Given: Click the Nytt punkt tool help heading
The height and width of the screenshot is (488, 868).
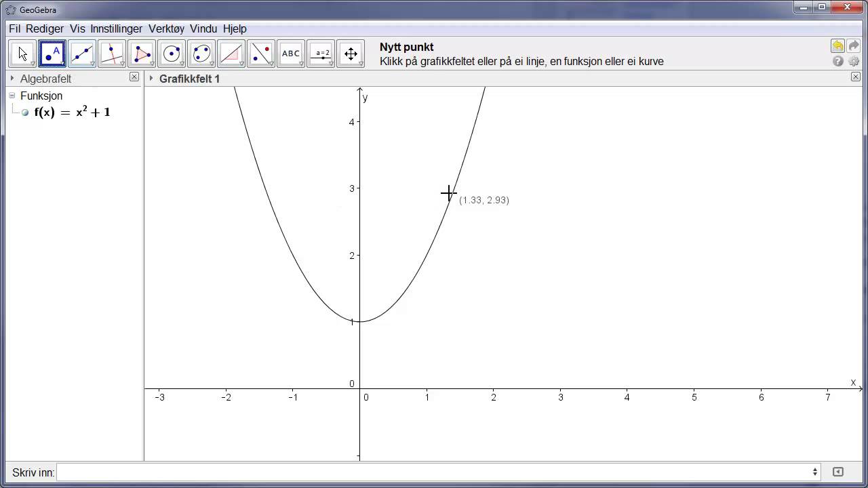Looking at the screenshot, I should (x=407, y=47).
